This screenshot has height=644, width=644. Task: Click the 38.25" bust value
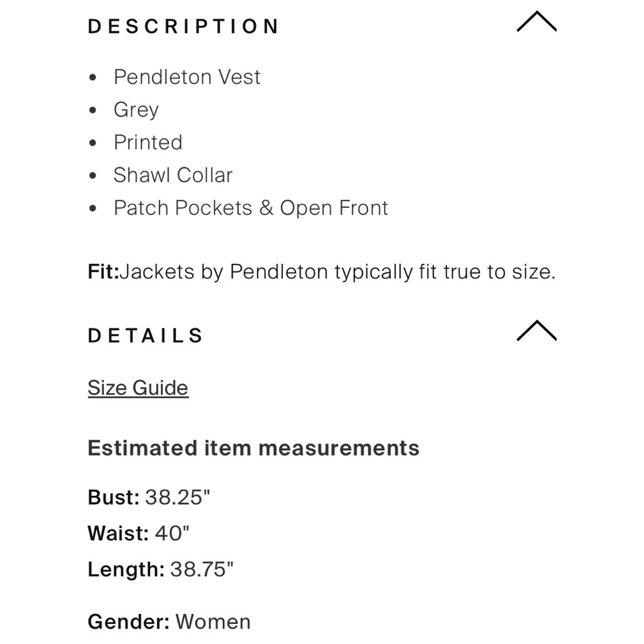point(178,497)
